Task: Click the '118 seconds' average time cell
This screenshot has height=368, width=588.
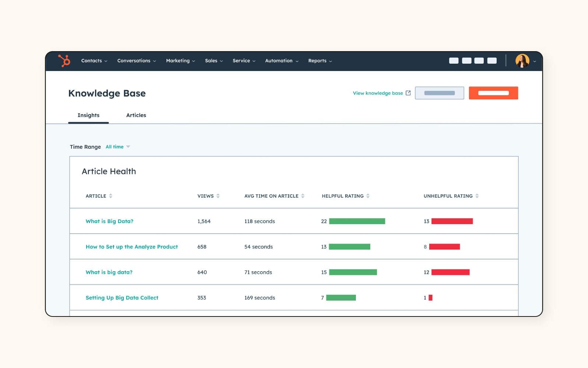Action: (259, 221)
